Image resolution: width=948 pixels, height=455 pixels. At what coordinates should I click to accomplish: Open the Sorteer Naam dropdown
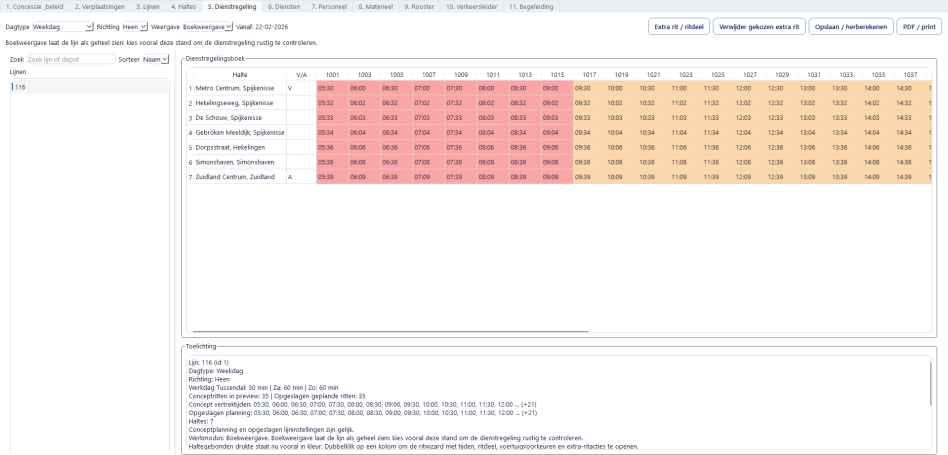pyautogui.click(x=156, y=60)
